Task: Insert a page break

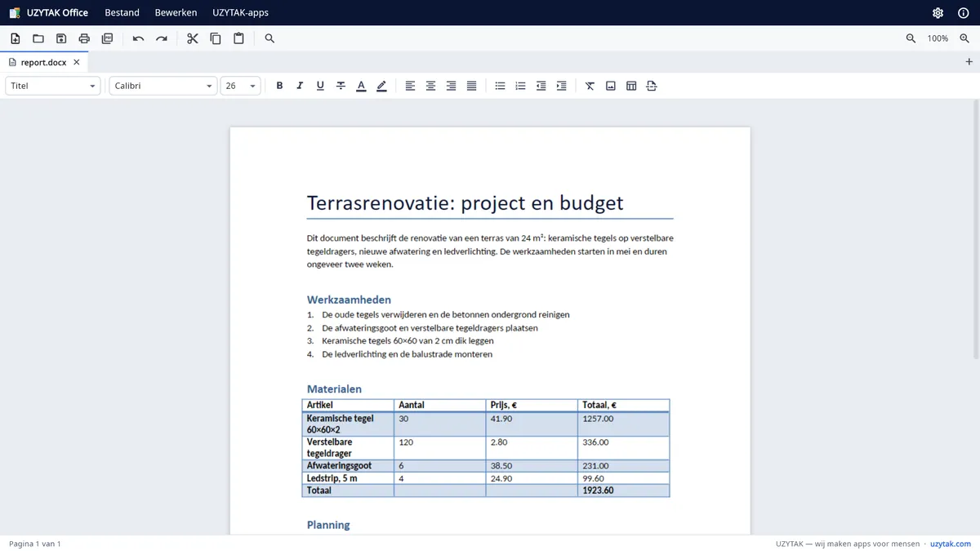Action: pos(652,86)
